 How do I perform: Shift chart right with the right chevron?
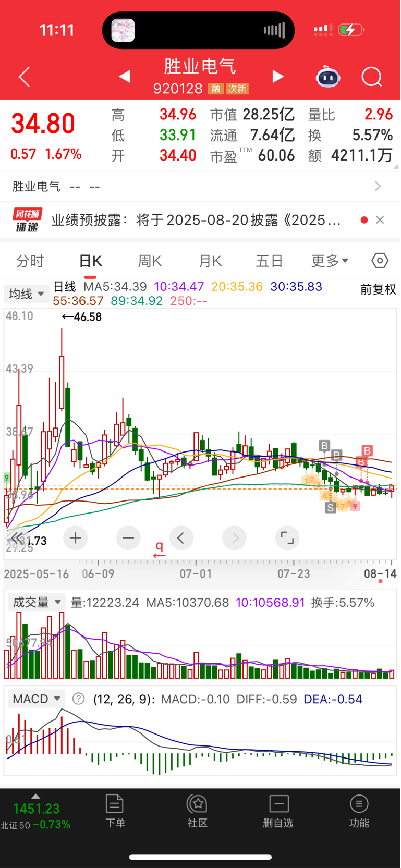pyautogui.click(x=235, y=538)
